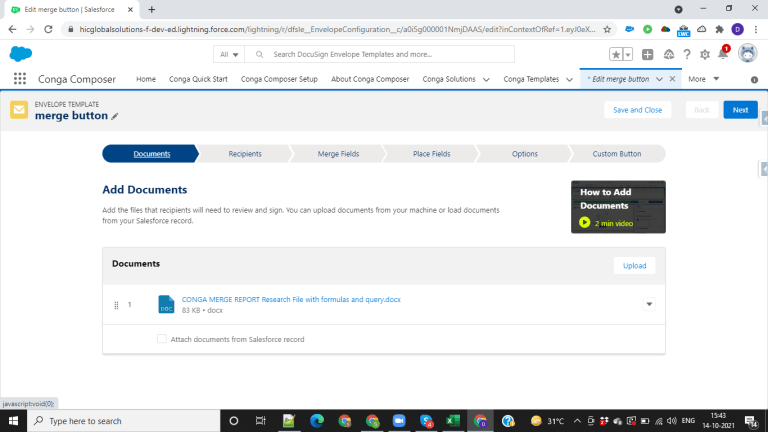Click in the DocuSign search box
This screenshot has height=432, width=768.
[x=379, y=54]
